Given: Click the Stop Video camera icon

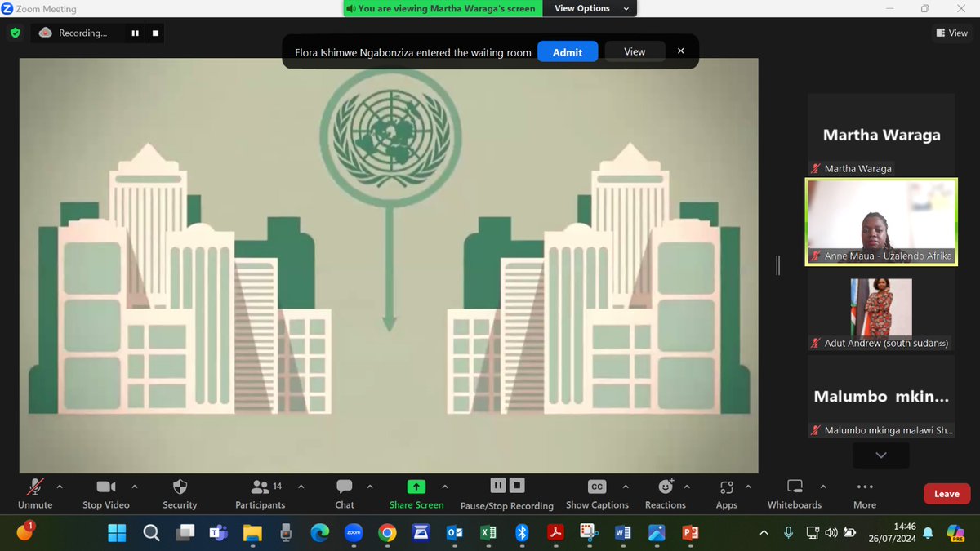Looking at the screenshot, I should coord(105,487).
